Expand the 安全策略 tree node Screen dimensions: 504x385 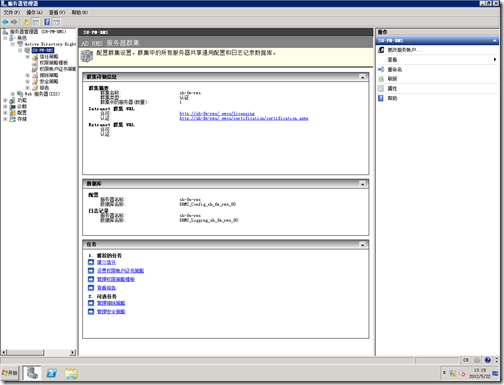[x=28, y=82]
